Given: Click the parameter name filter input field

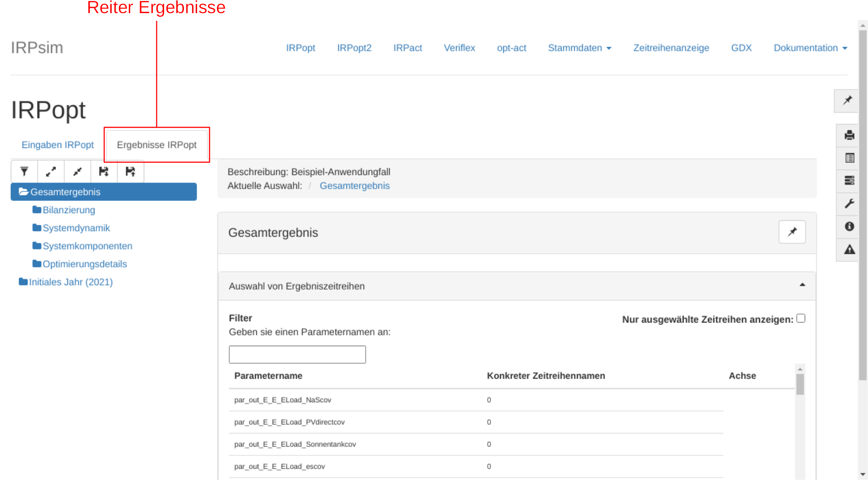Looking at the screenshot, I should tap(297, 355).
